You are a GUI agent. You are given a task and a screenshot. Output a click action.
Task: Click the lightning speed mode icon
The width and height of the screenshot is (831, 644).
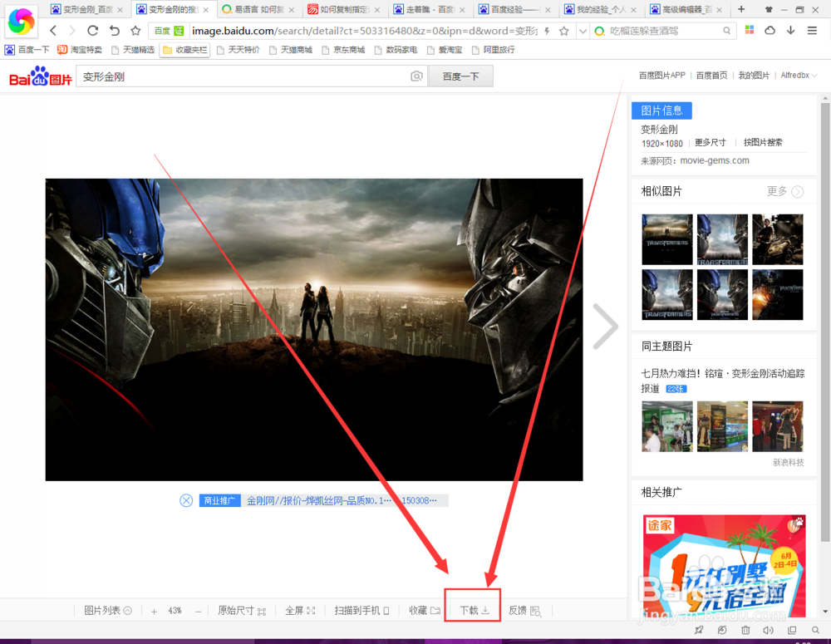click(x=547, y=32)
